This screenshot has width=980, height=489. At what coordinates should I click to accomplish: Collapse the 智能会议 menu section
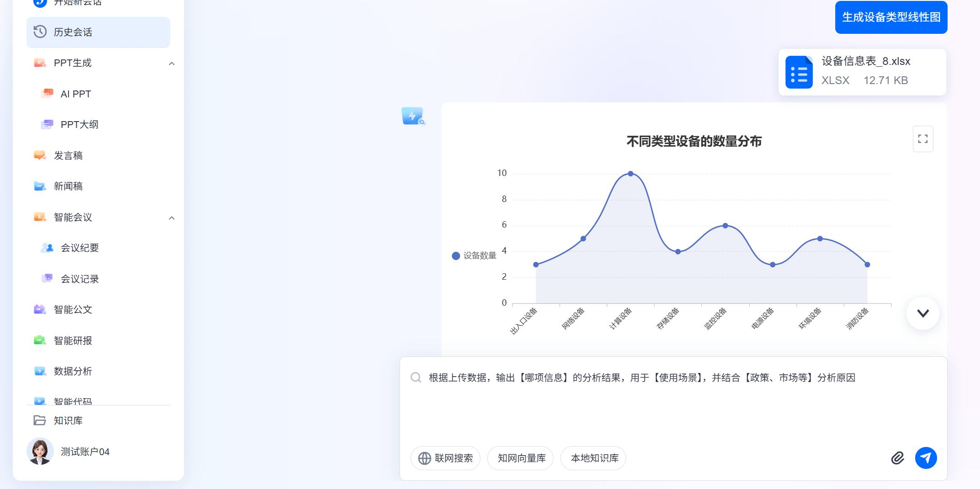(x=172, y=218)
